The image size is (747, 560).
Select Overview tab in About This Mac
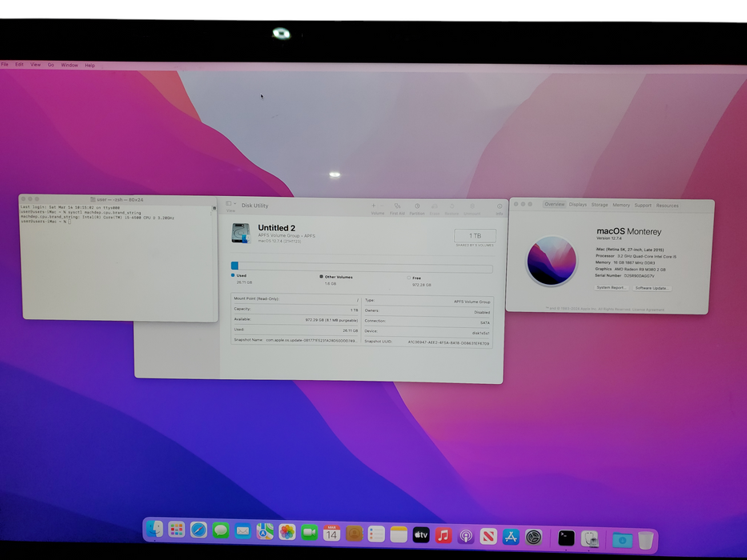click(x=555, y=204)
